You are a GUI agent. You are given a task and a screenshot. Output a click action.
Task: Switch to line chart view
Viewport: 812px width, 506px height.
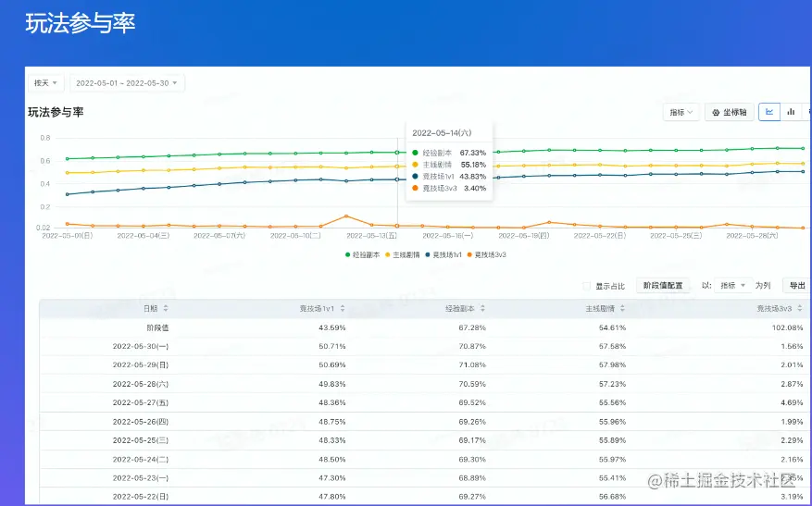(x=769, y=112)
